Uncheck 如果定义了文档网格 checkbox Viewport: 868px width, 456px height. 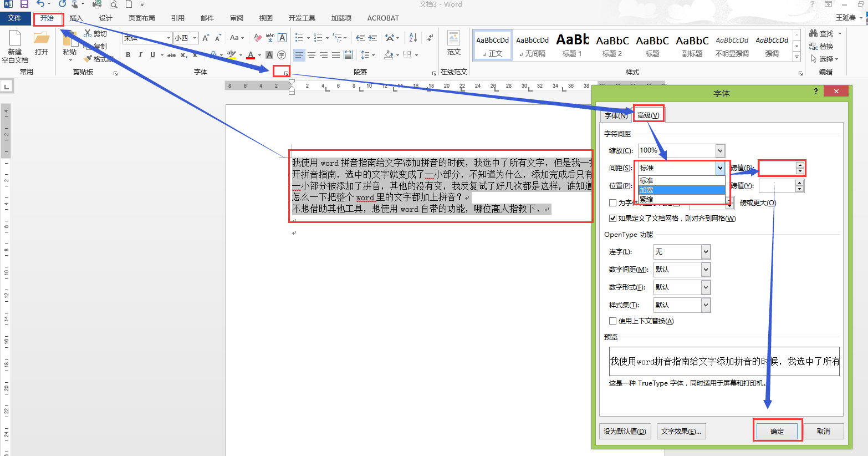612,219
